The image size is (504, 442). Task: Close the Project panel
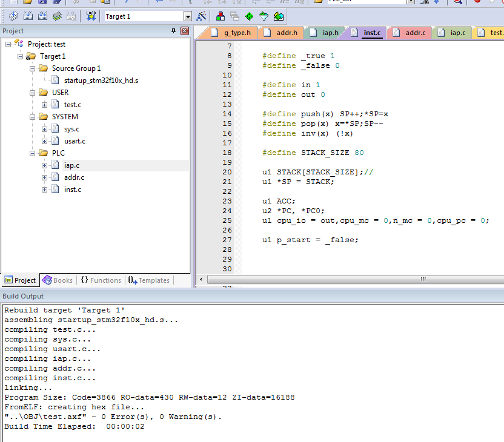pos(185,31)
